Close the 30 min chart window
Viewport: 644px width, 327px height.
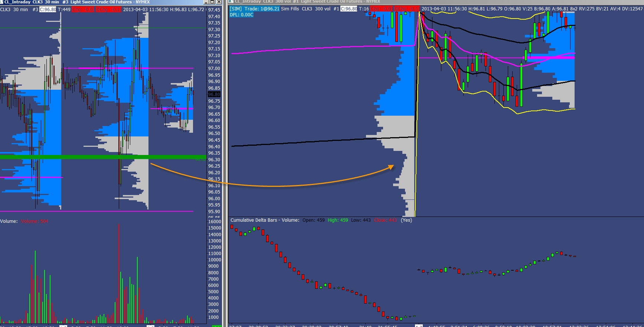pyautogui.click(x=219, y=2)
